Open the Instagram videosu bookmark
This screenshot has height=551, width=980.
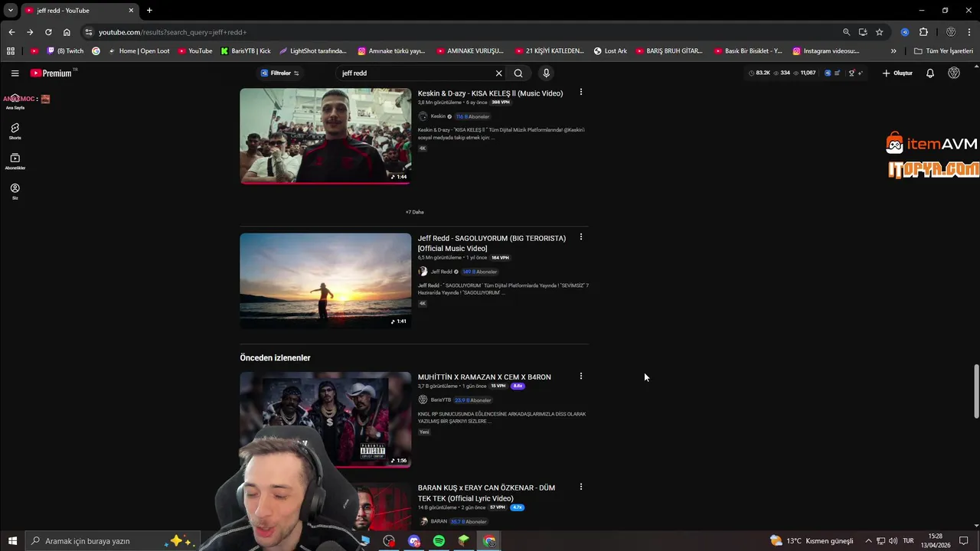(x=825, y=51)
